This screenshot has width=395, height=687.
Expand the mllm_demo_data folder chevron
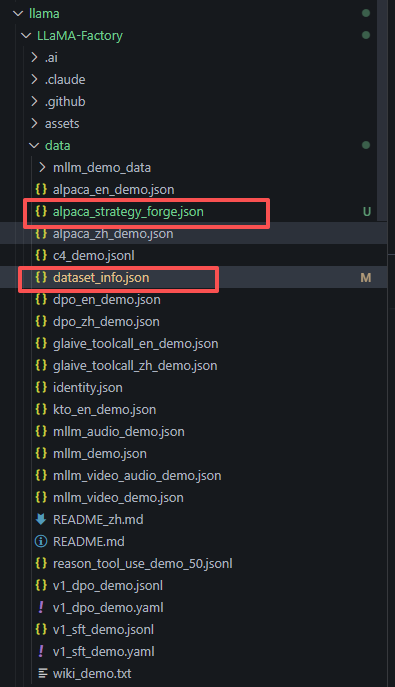pos(42,167)
